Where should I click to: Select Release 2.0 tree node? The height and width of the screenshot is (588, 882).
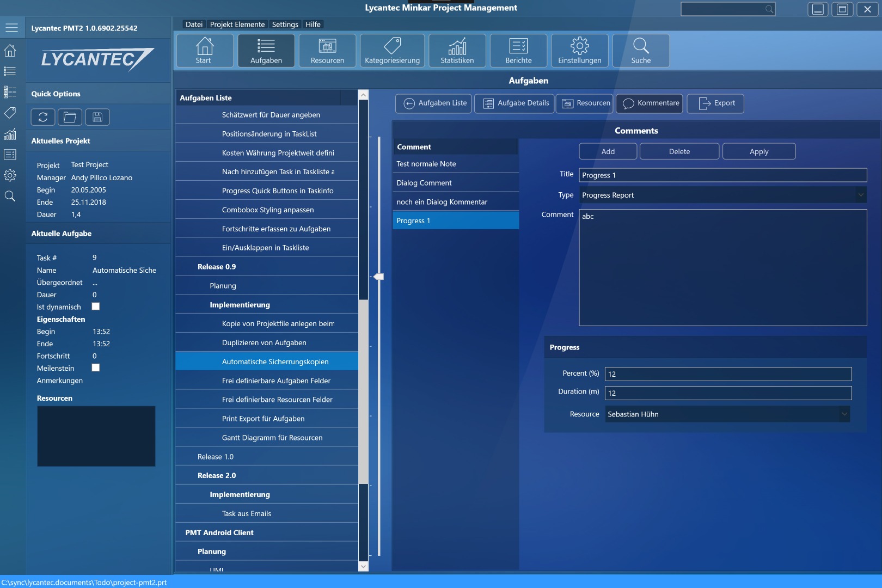click(x=267, y=475)
